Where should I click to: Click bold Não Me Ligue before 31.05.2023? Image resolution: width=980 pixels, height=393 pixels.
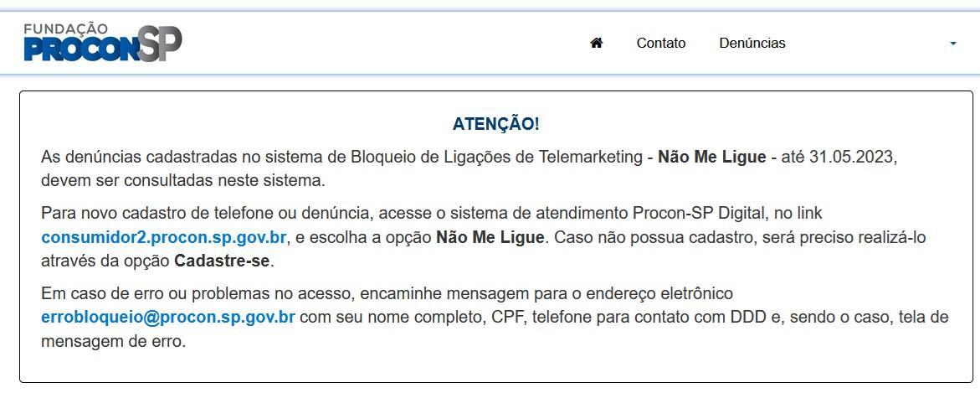(711, 157)
